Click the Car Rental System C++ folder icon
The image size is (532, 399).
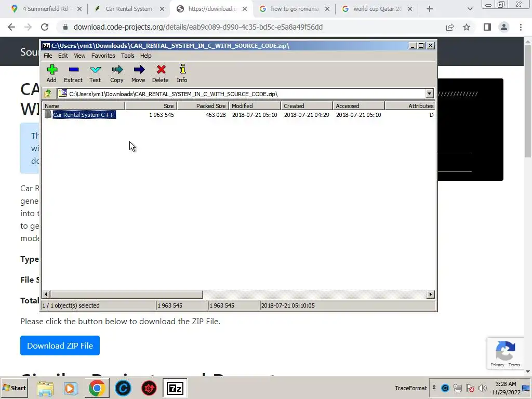(48, 115)
